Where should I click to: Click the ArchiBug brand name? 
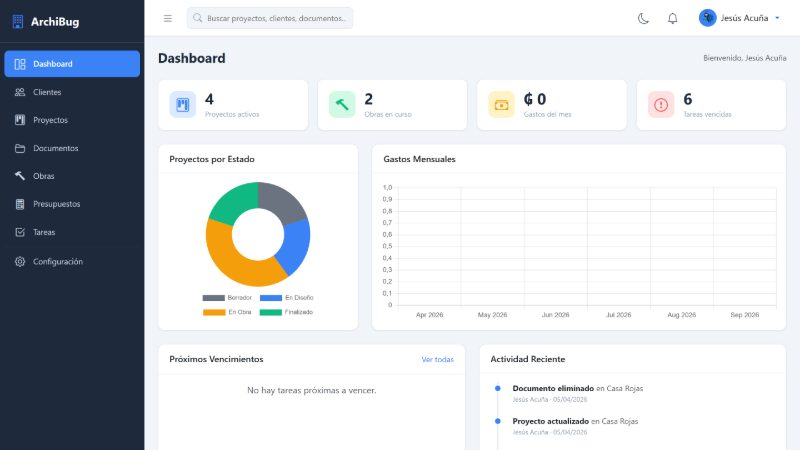[55, 21]
